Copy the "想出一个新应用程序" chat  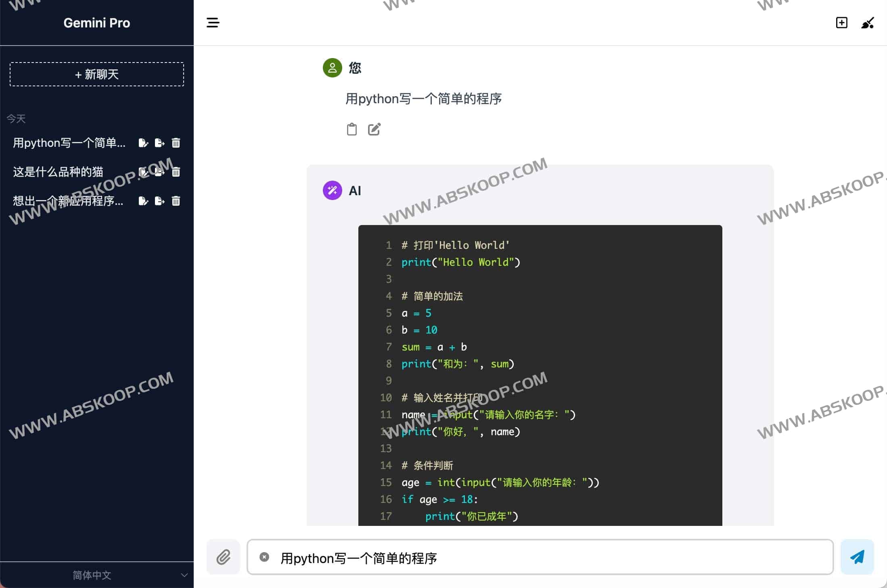pyautogui.click(x=143, y=201)
